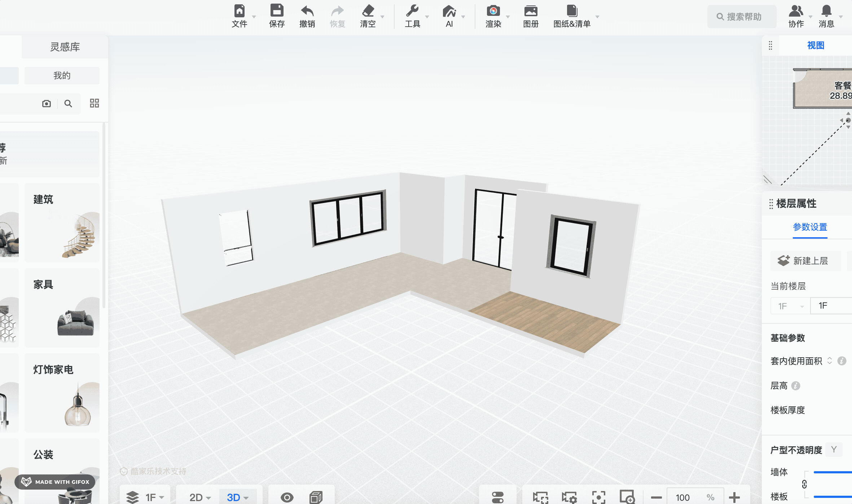Click the MADE WITH GIFOX badge

[x=55, y=482]
